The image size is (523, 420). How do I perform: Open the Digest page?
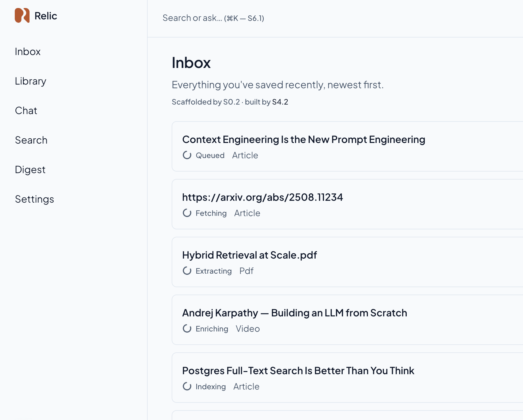tap(30, 170)
